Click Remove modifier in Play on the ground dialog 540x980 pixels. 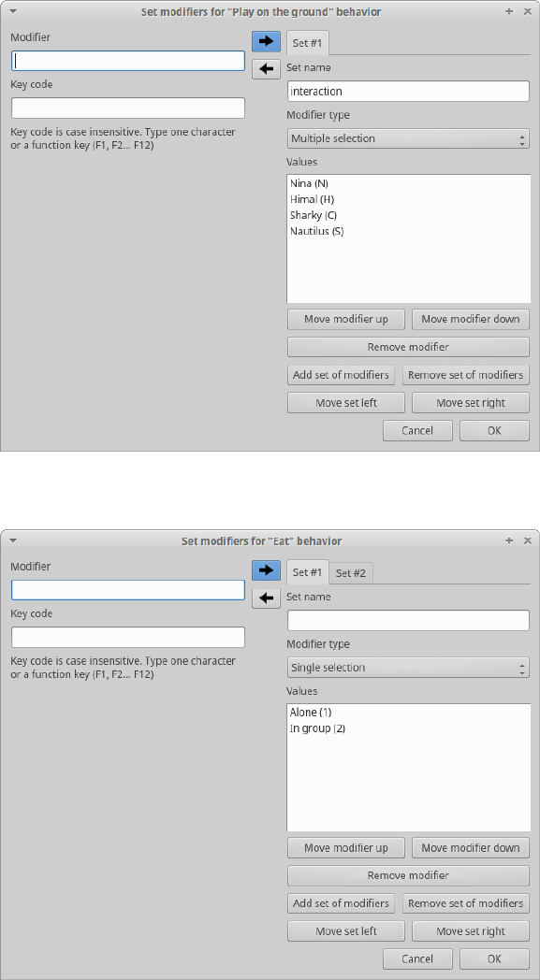click(x=409, y=347)
